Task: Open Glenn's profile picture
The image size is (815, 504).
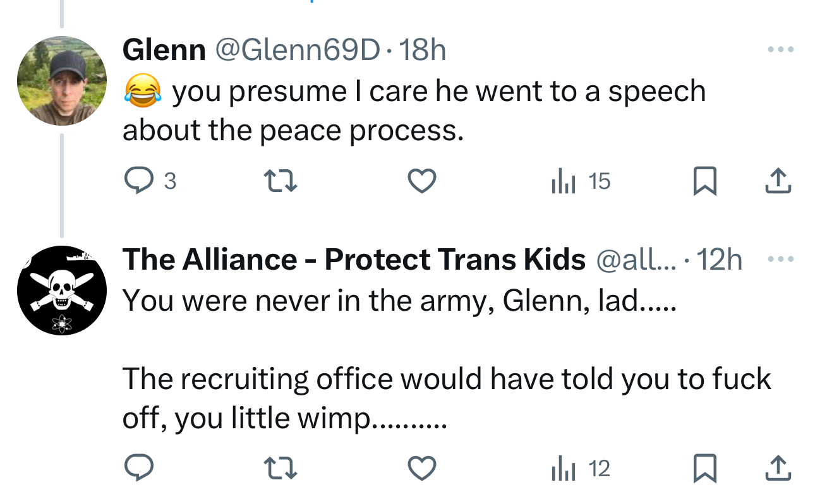Action: [x=61, y=81]
